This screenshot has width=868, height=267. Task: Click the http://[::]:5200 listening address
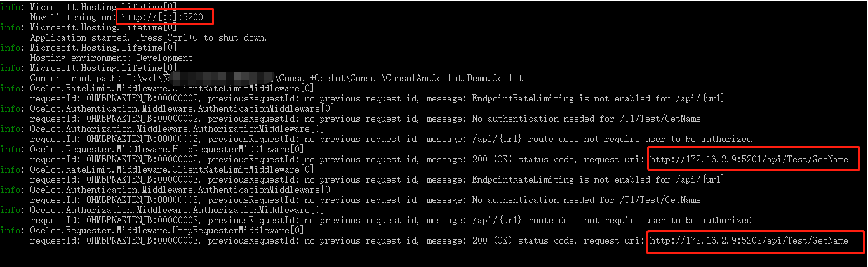coord(163,17)
